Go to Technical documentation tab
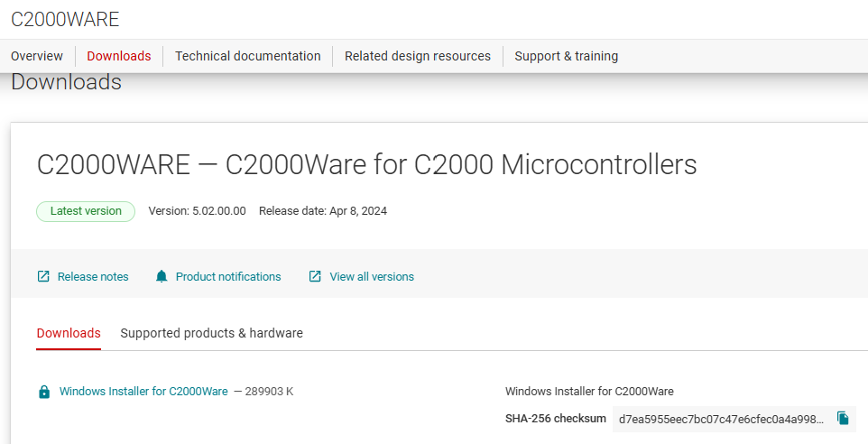The height and width of the screenshot is (444, 868). pyautogui.click(x=248, y=56)
